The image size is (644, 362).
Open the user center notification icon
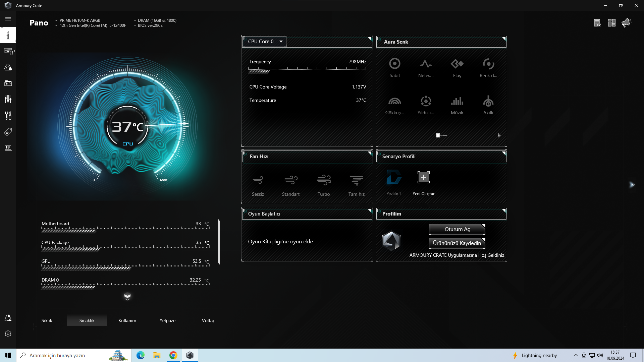click(8, 318)
